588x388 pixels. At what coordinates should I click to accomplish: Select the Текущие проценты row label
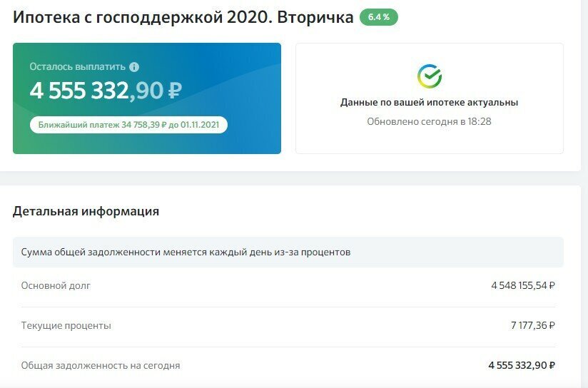pos(66,326)
